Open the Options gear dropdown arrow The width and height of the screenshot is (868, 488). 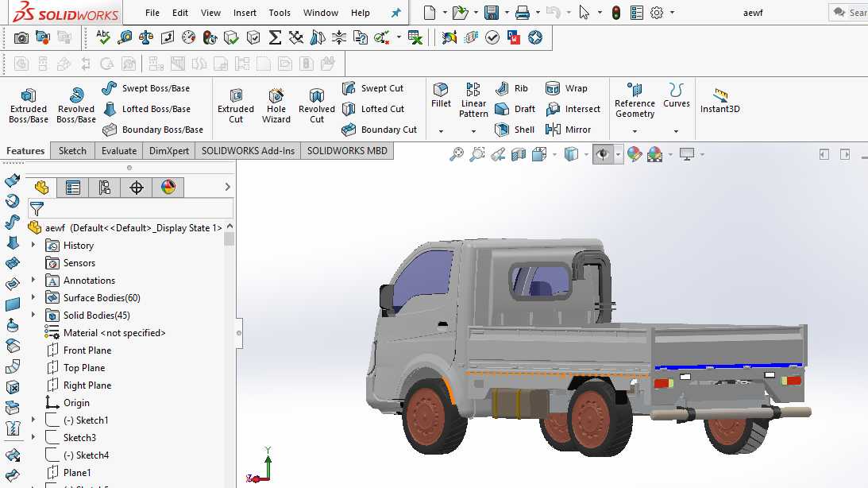672,12
